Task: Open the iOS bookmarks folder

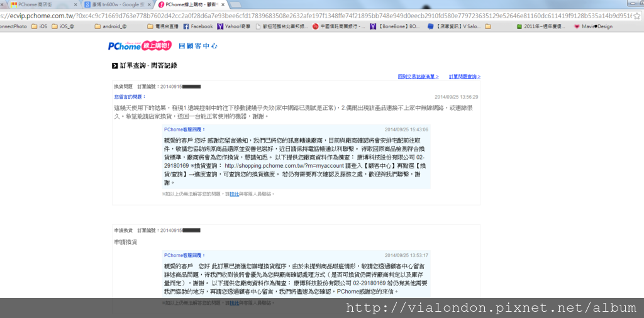Action: 40,26
